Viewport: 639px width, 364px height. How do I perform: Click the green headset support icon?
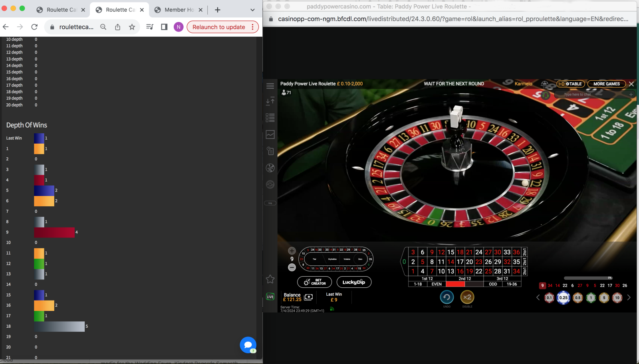click(546, 95)
